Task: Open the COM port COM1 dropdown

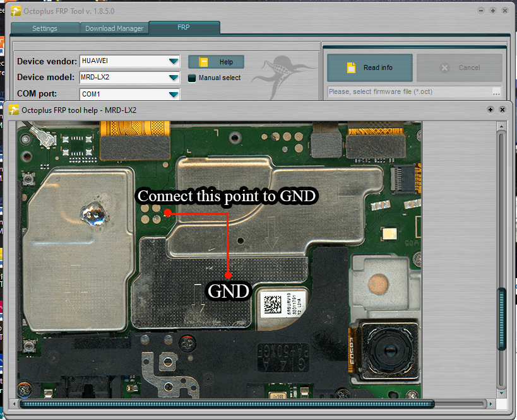Action: (x=174, y=94)
